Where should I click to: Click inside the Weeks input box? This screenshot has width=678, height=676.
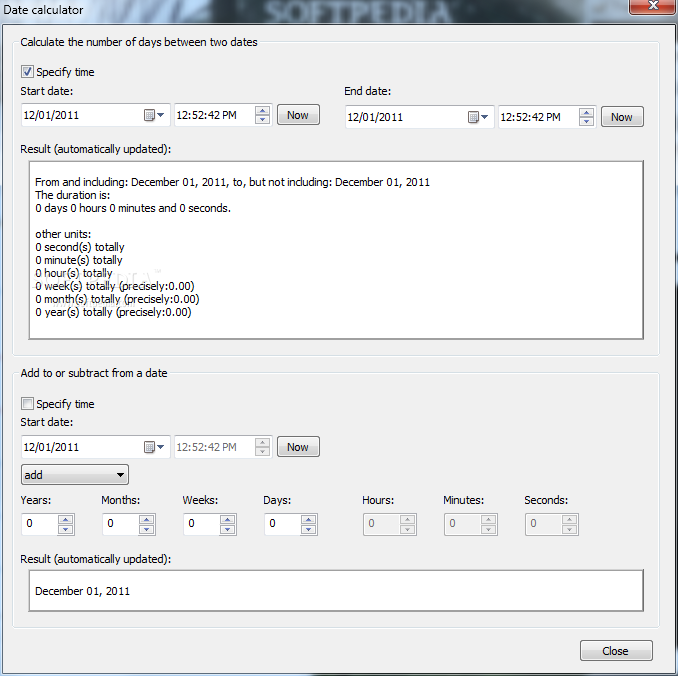click(201, 524)
